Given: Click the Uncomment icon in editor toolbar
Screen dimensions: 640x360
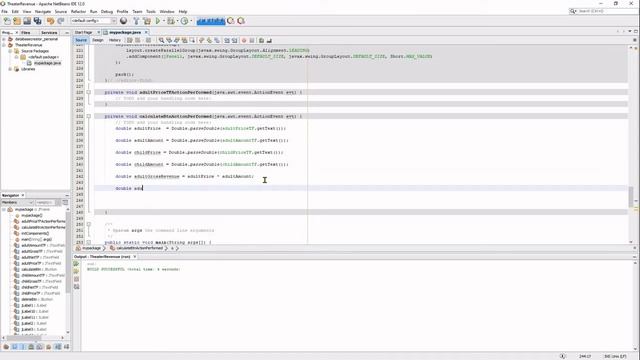Looking at the screenshot, I should 269,40.
